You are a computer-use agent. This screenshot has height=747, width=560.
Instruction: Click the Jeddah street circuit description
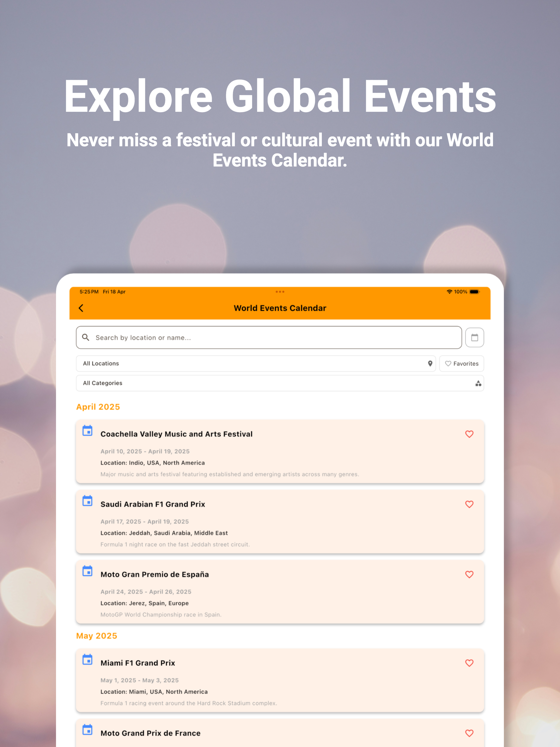(175, 544)
